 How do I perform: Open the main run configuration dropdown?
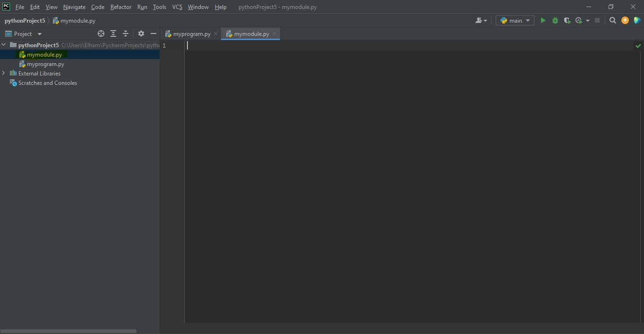pyautogui.click(x=515, y=21)
